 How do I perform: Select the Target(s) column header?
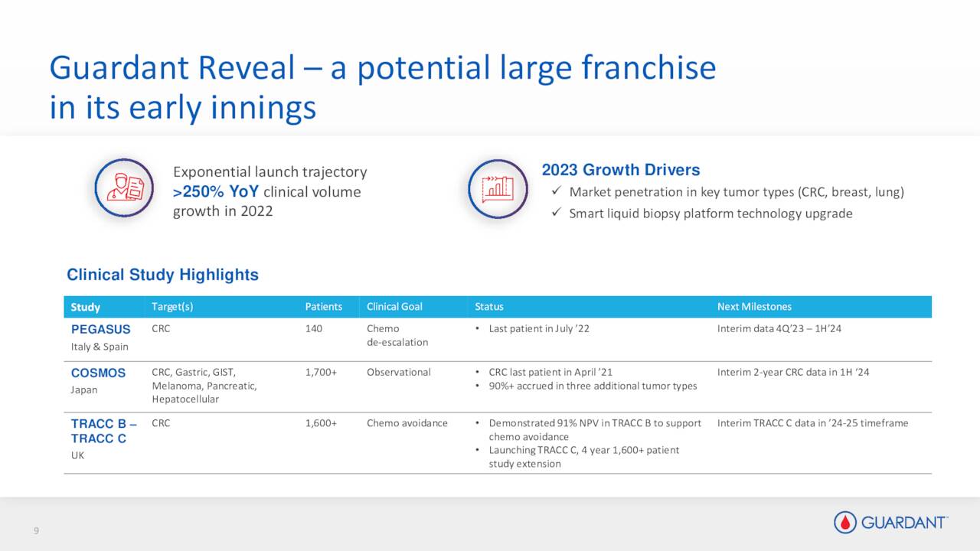[x=172, y=307]
